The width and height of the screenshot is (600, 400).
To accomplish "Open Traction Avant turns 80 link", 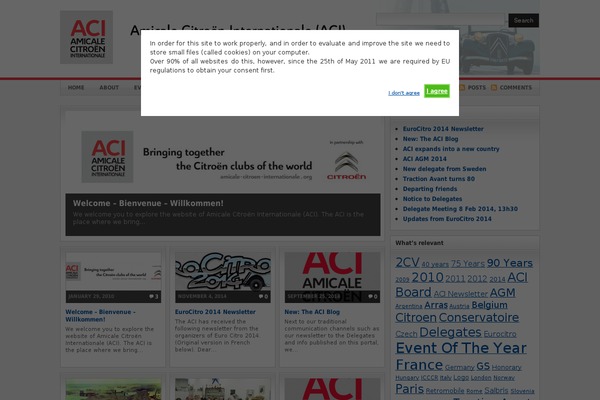I will (x=439, y=179).
